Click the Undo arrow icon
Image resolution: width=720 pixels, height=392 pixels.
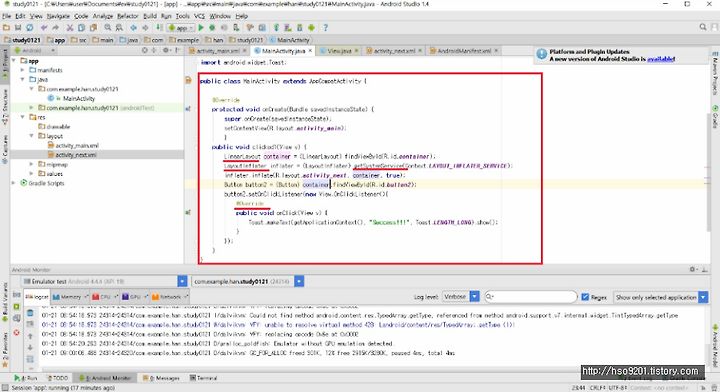click(x=44, y=28)
